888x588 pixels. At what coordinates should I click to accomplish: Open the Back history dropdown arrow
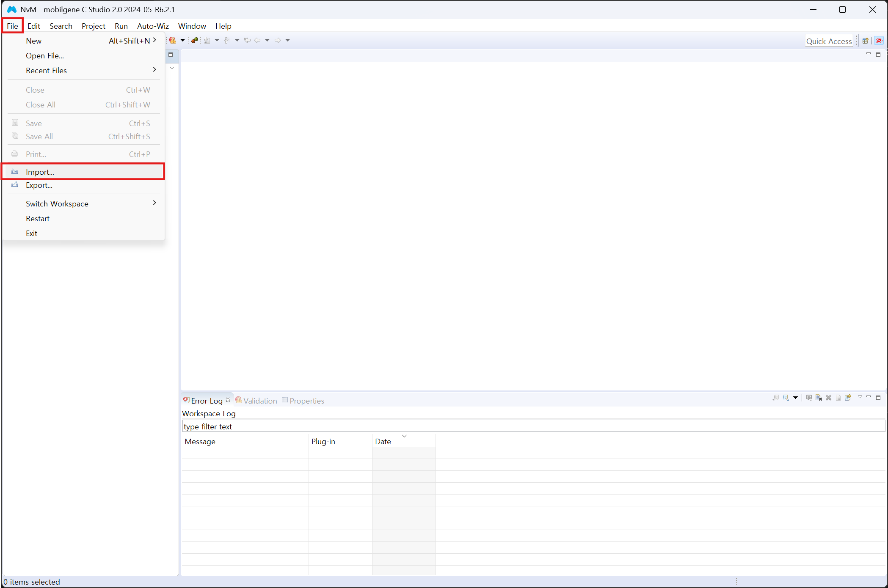tap(267, 40)
